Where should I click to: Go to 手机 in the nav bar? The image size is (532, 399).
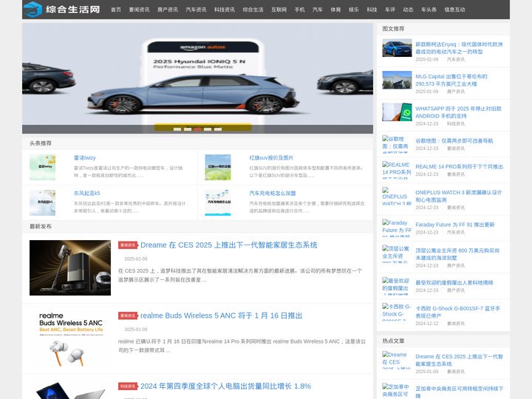[x=299, y=10]
